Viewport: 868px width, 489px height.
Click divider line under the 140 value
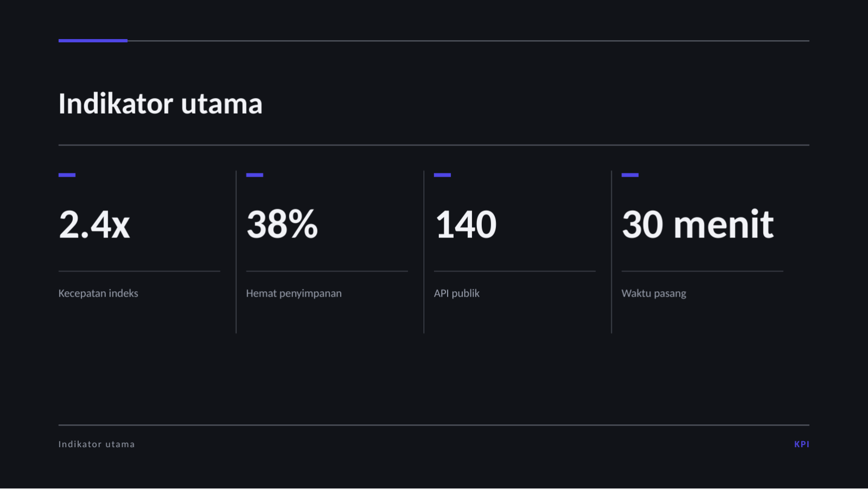[515, 271]
